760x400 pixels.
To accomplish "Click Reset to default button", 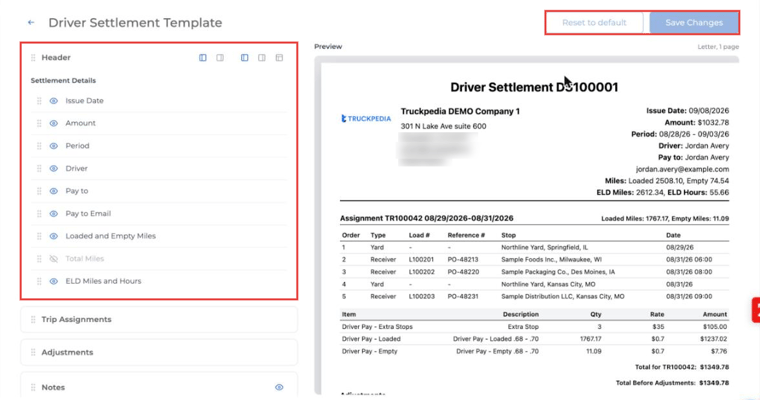I will [x=594, y=23].
